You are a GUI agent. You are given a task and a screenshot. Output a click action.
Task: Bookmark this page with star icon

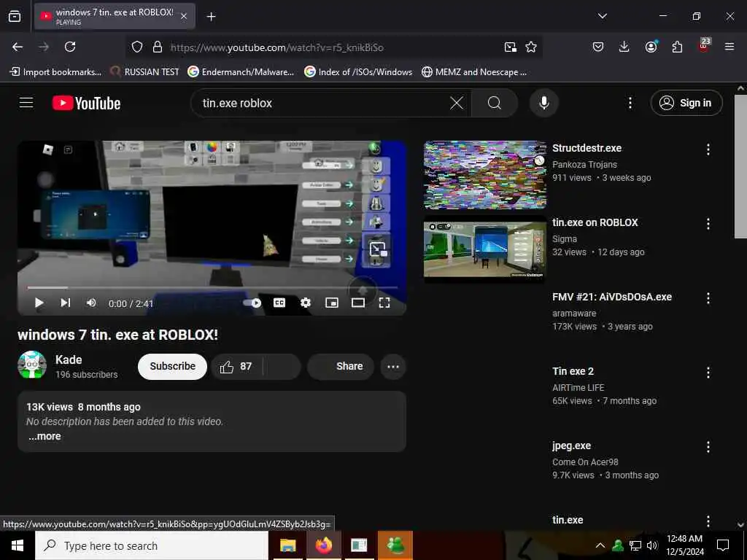click(x=531, y=47)
